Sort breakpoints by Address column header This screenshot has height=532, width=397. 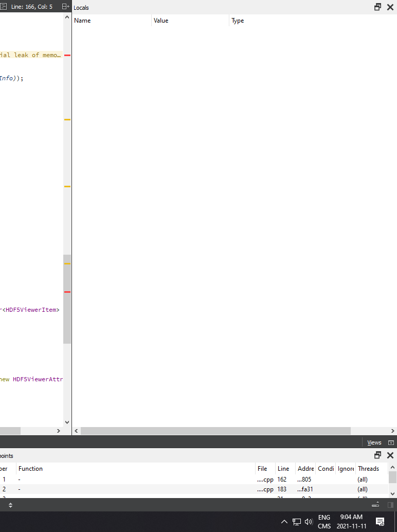(305, 469)
